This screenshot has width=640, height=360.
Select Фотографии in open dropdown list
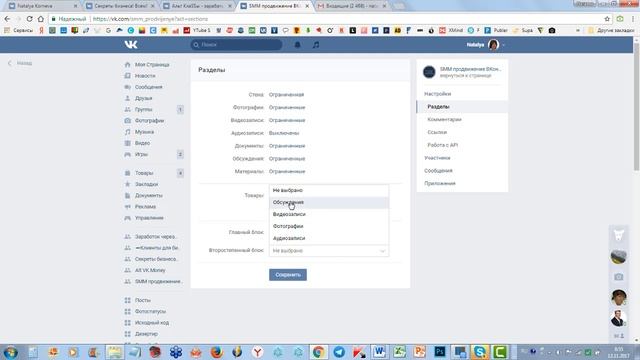[x=329, y=226]
